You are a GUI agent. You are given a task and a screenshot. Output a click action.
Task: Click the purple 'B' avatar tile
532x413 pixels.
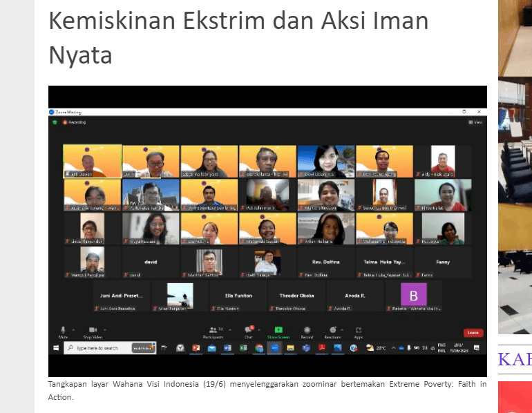pyautogui.click(x=414, y=296)
